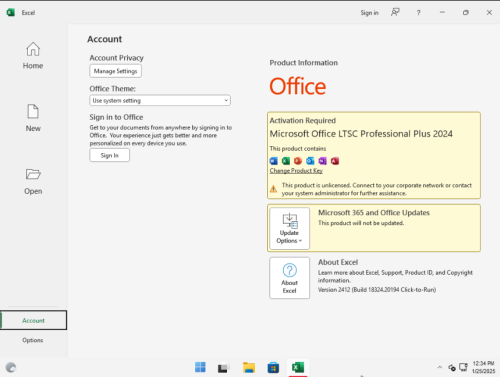Click the Excel app icon in product list

(286, 161)
